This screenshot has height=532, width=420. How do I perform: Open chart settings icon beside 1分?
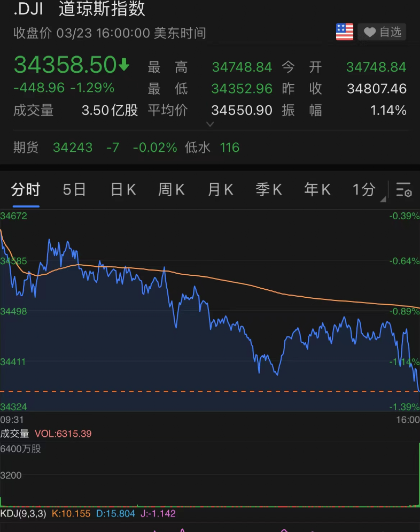[x=403, y=190]
